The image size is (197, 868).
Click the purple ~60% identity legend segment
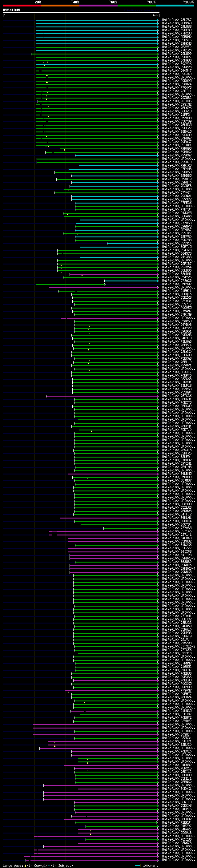pos(99,6)
